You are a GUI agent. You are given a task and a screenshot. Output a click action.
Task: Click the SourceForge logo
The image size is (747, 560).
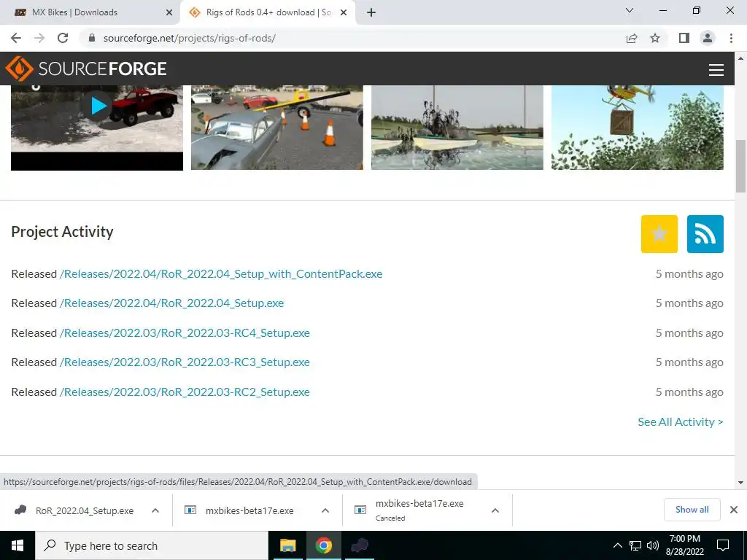pos(86,69)
